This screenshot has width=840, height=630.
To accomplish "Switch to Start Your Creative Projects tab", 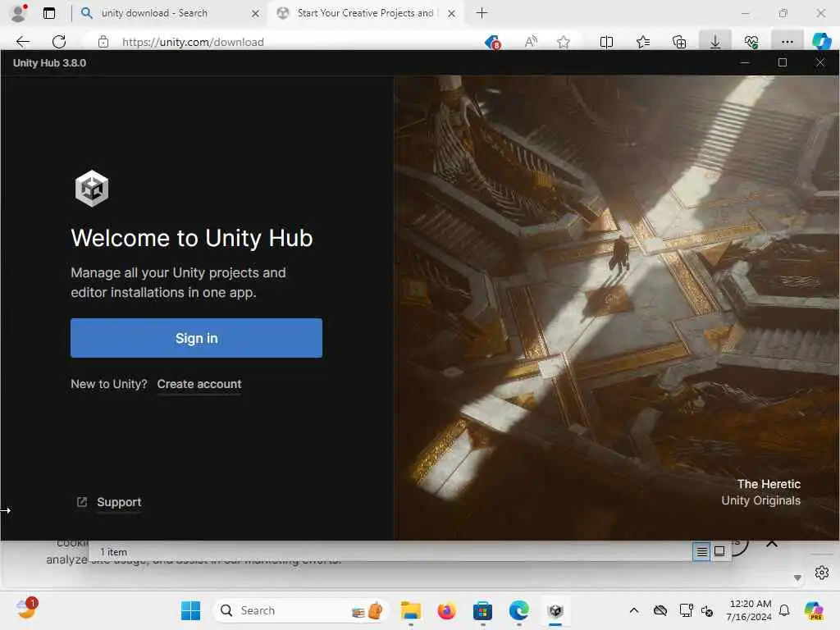I will (x=365, y=13).
